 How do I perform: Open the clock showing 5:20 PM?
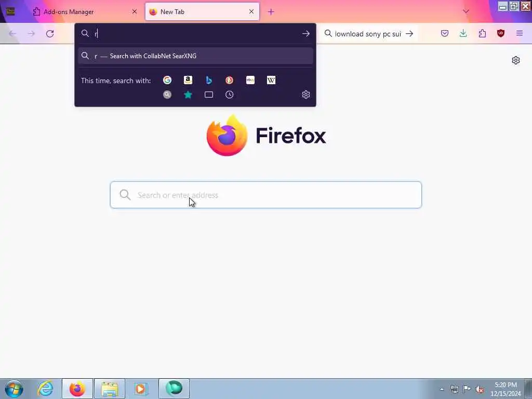(505, 389)
